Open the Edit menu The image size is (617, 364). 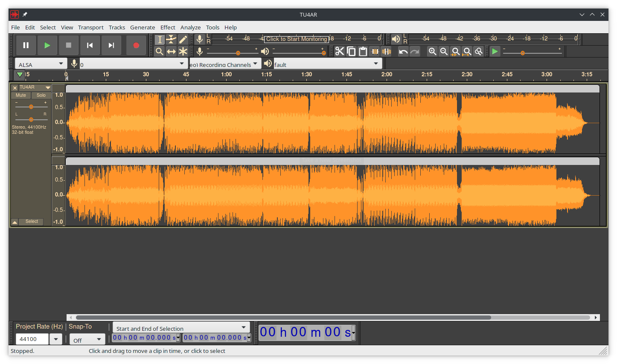coord(30,27)
